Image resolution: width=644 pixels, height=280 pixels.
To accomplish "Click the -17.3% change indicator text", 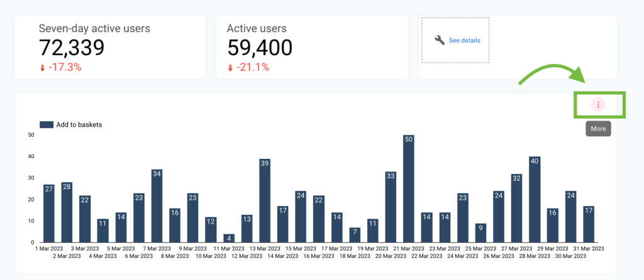I will (x=65, y=68).
